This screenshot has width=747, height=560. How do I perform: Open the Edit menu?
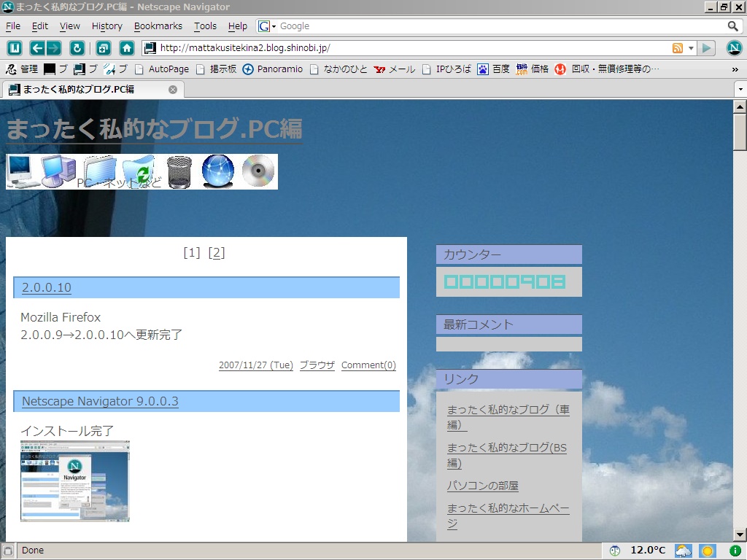click(40, 26)
